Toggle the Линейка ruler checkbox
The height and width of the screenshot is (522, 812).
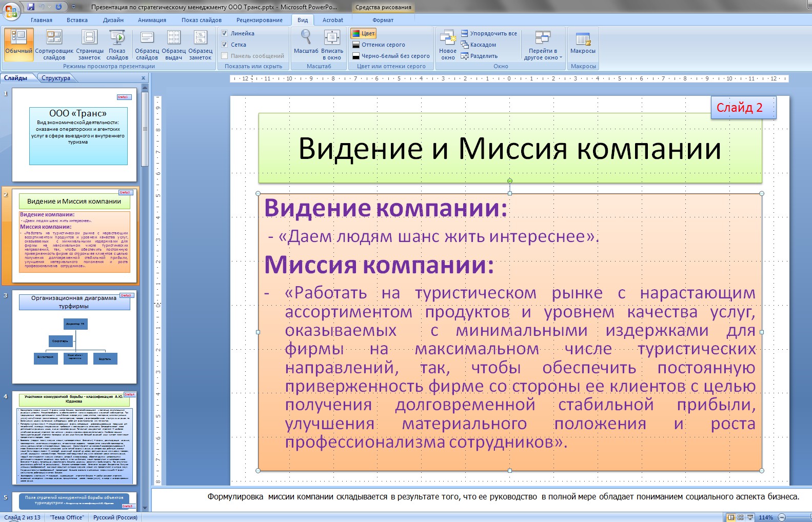225,33
